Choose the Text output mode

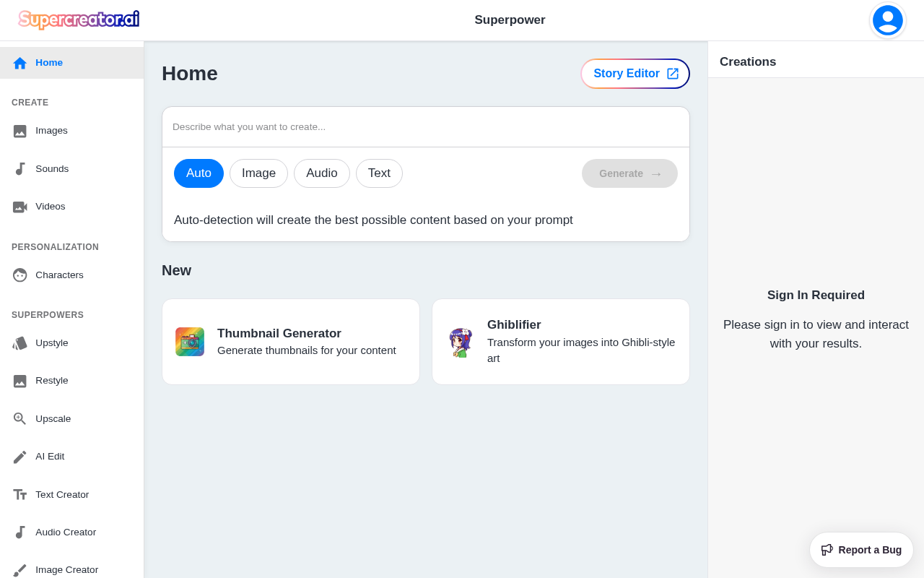[379, 173]
